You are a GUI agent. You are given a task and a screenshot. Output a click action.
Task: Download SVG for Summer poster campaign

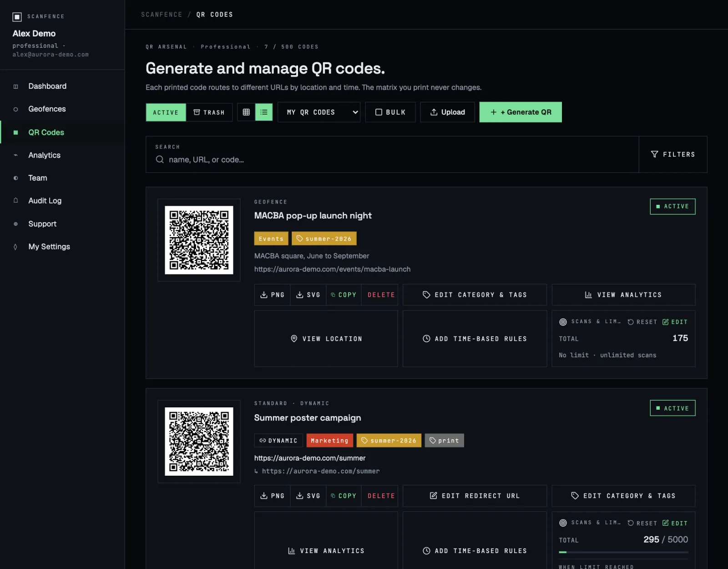(x=308, y=496)
